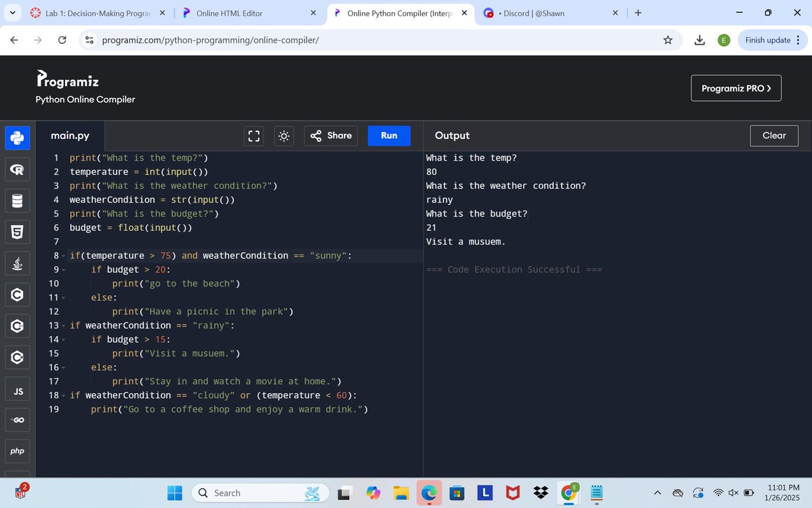Click the browser address bar URL

click(210, 40)
